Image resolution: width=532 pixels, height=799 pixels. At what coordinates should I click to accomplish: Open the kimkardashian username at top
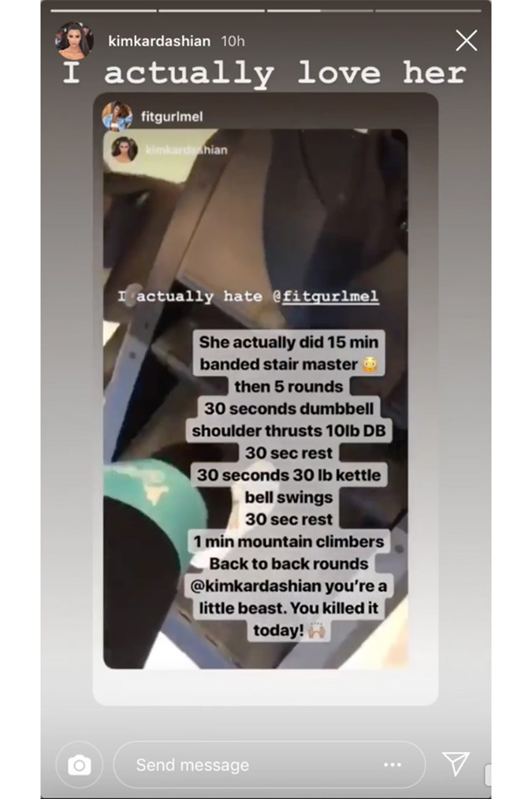tap(159, 41)
